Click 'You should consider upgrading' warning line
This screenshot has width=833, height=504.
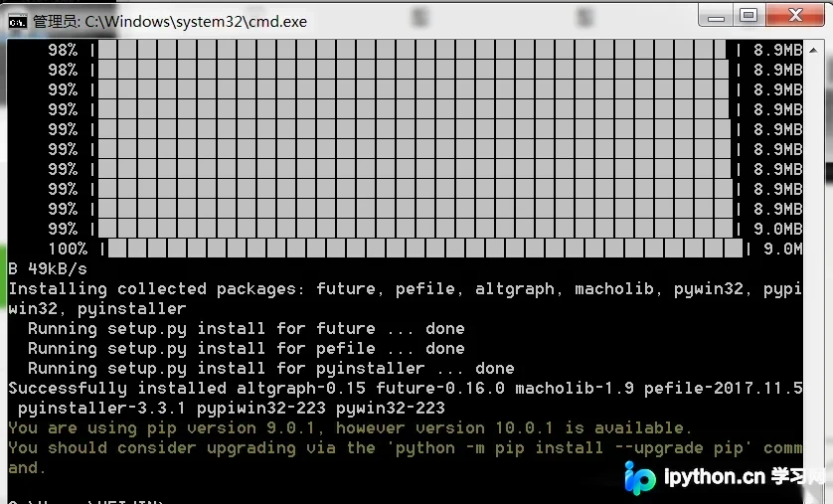pyautogui.click(x=405, y=448)
